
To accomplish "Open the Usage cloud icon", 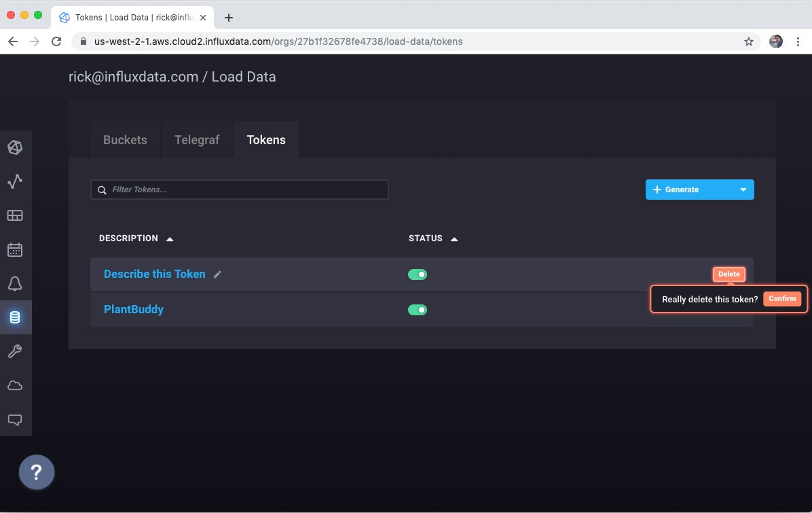I will tap(15, 385).
